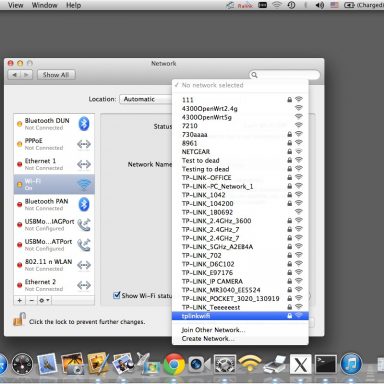Click the network lock icon to prevent changes

20,319
